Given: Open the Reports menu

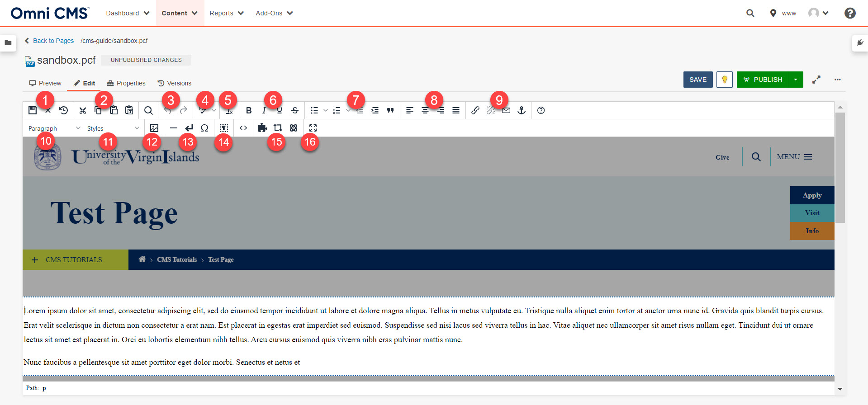Looking at the screenshot, I should tap(227, 13).
